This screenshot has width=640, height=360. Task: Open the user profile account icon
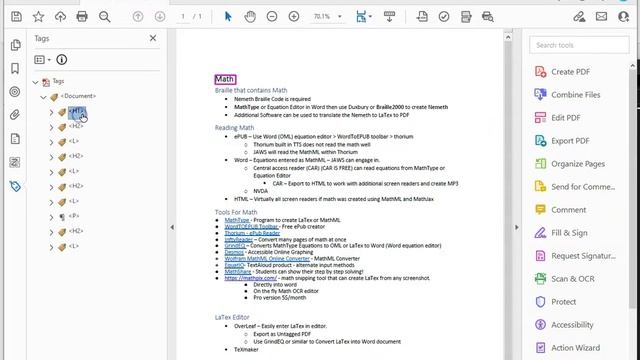(x=623, y=16)
